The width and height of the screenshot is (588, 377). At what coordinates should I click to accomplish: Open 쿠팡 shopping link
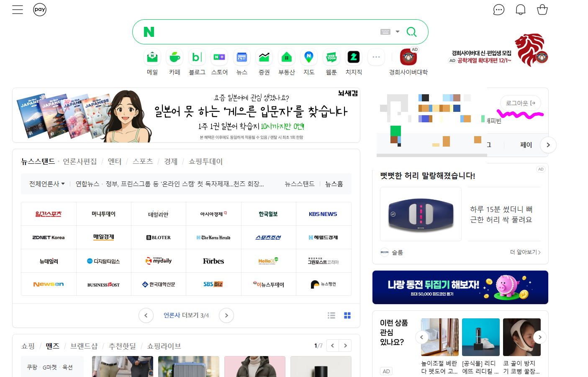click(x=32, y=367)
